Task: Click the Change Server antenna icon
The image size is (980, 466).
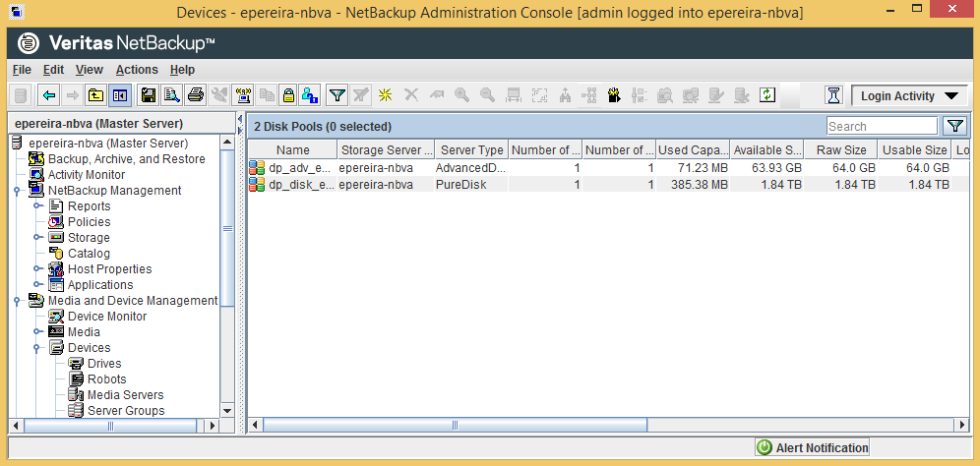Action: click(x=242, y=95)
